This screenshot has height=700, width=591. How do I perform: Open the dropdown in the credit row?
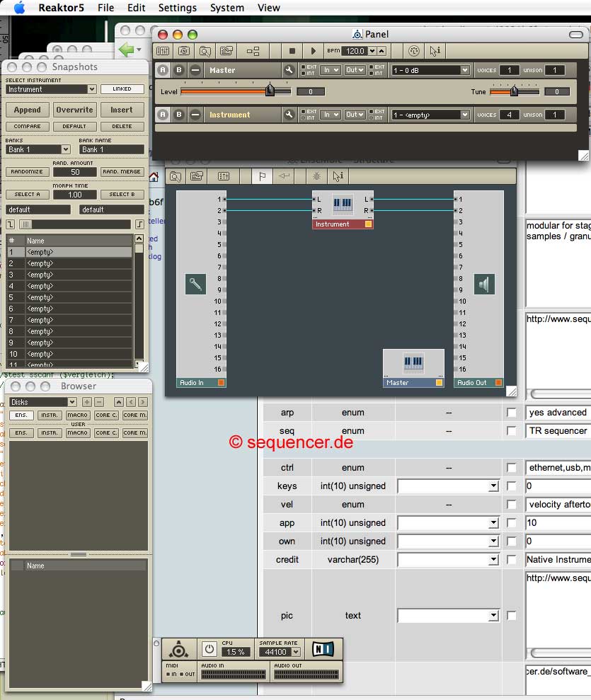[x=448, y=559]
